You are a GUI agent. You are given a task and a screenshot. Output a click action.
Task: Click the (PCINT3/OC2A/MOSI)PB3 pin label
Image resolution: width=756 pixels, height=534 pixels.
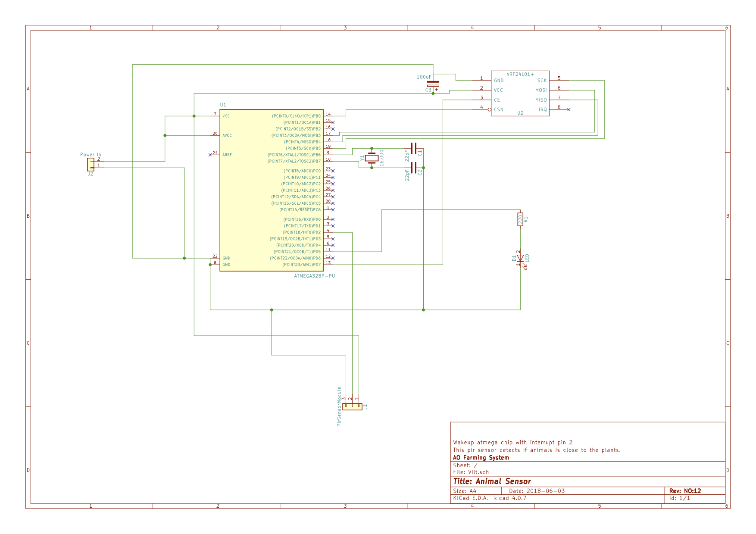click(296, 135)
